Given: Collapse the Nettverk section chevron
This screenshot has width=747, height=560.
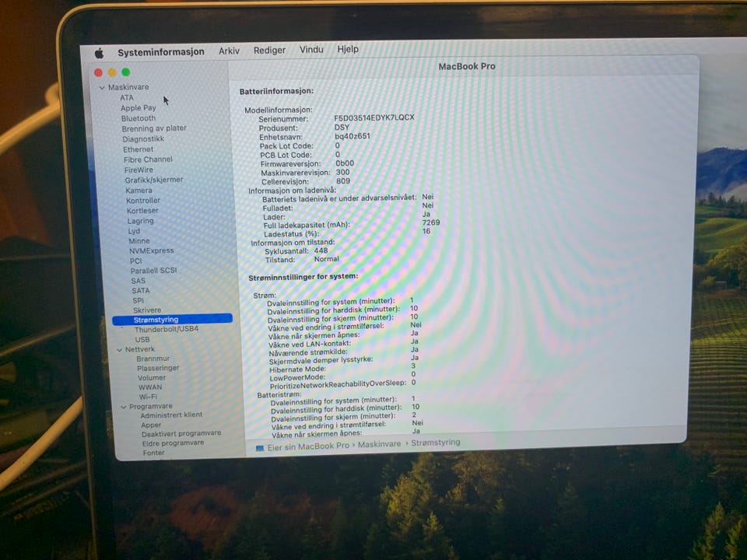Looking at the screenshot, I should (119, 350).
